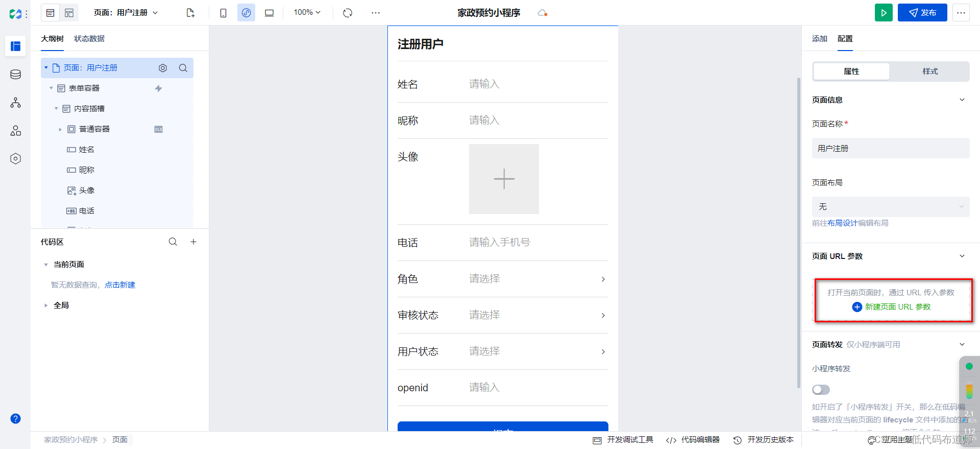This screenshot has width=980, height=449.
Task: Open page settings icon in outline tree
Action: coord(163,68)
